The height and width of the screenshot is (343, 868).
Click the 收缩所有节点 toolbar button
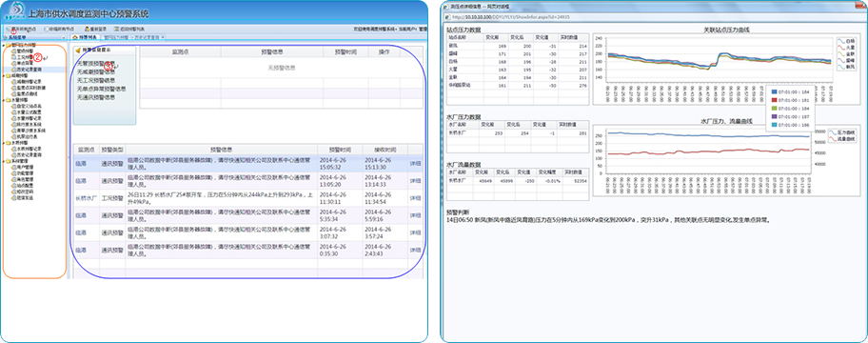click(x=59, y=29)
